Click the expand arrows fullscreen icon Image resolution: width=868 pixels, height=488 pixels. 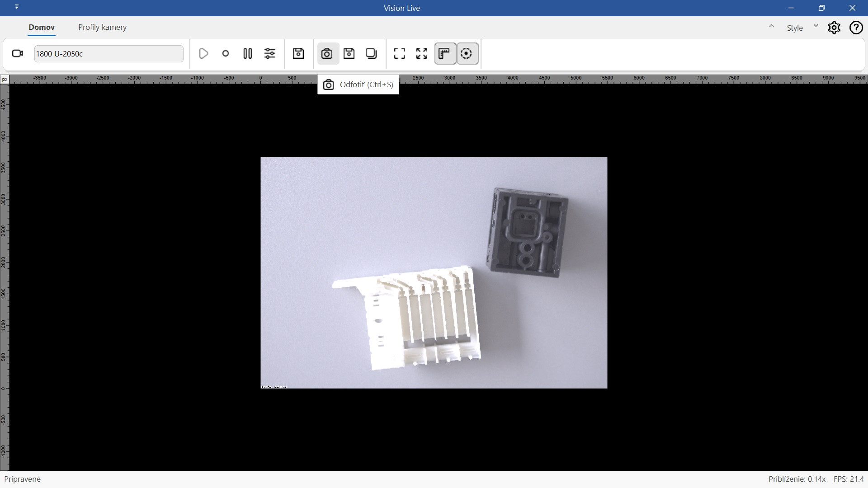(422, 54)
